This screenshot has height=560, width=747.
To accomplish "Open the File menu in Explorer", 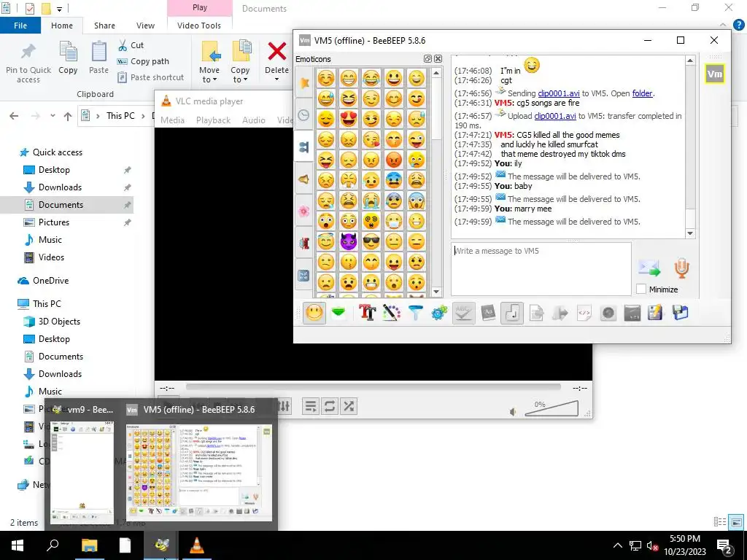I will pos(20,26).
